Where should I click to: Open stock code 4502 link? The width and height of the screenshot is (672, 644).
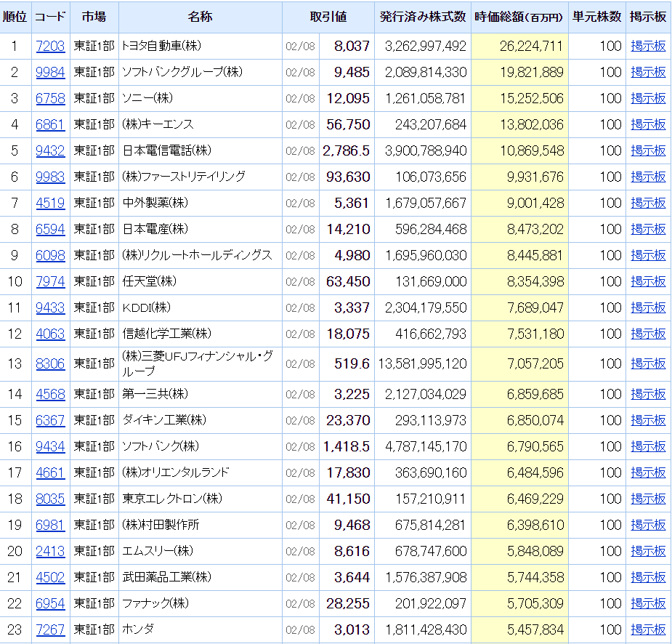pyautogui.click(x=50, y=577)
